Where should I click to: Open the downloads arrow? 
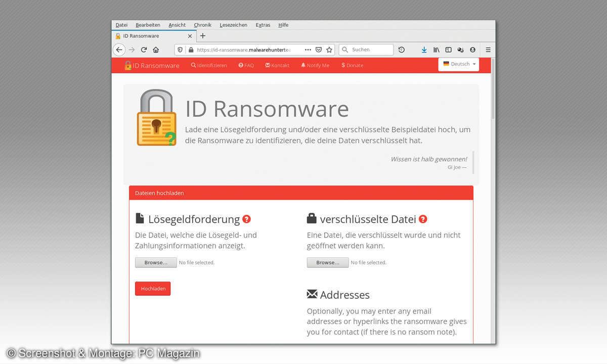(424, 50)
